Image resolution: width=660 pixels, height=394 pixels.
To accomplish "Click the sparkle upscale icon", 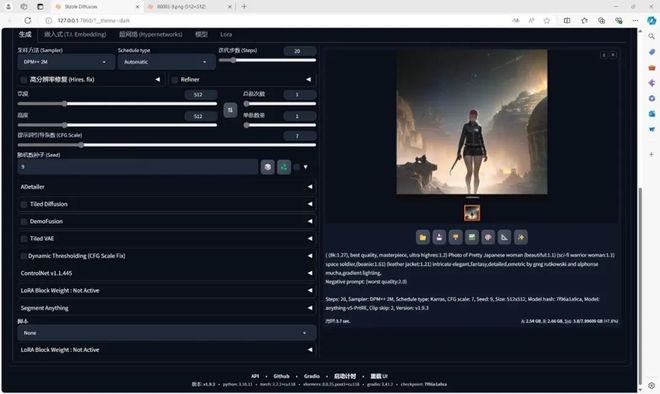I will [x=521, y=237].
